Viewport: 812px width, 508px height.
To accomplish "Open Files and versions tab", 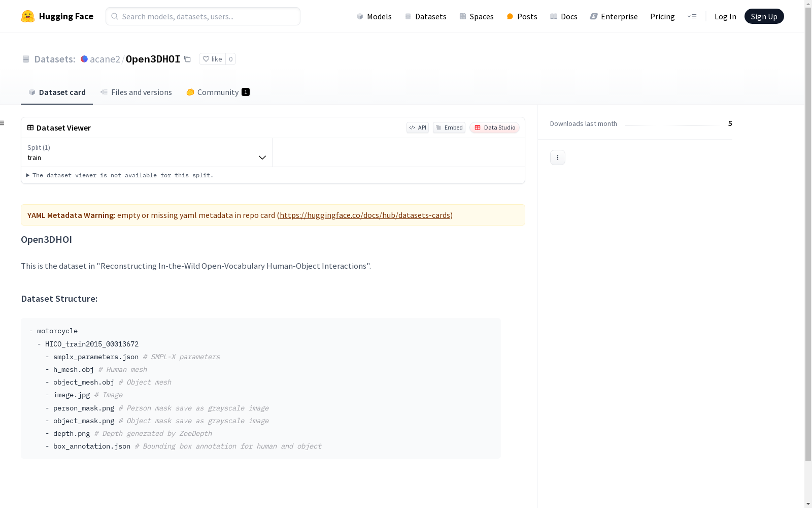I will (x=136, y=92).
